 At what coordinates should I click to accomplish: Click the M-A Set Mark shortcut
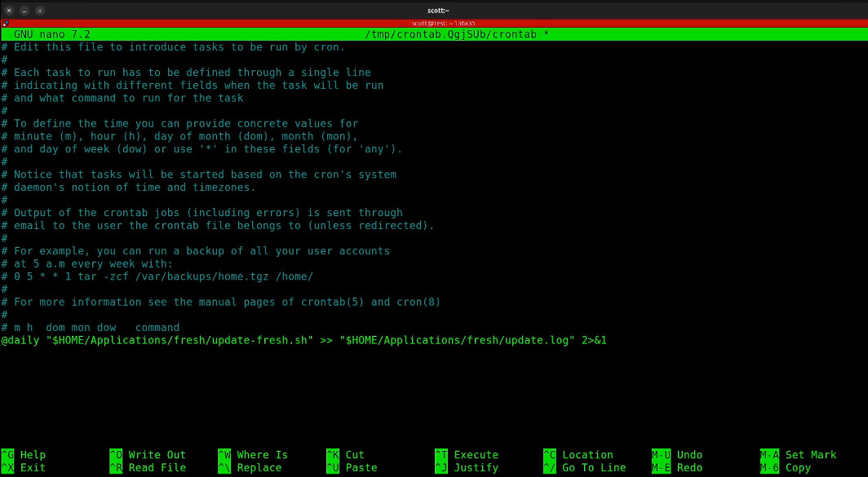pyautogui.click(x=798, y=455)
